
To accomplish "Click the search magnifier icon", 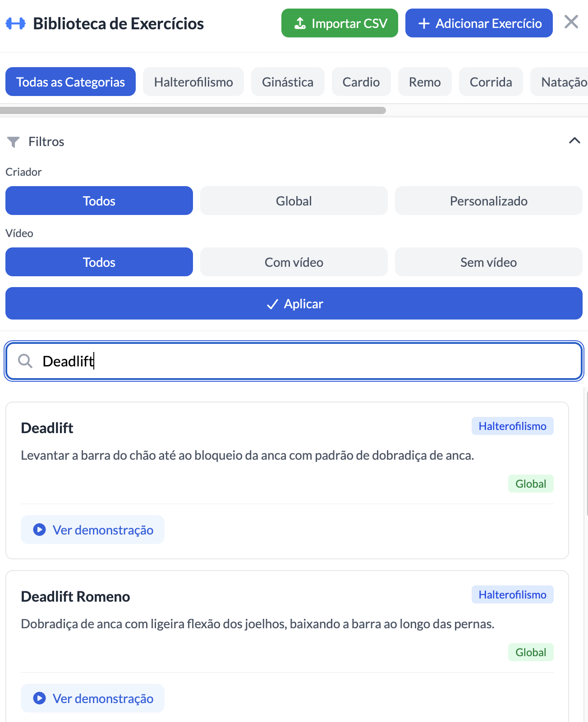I will 25,361.
